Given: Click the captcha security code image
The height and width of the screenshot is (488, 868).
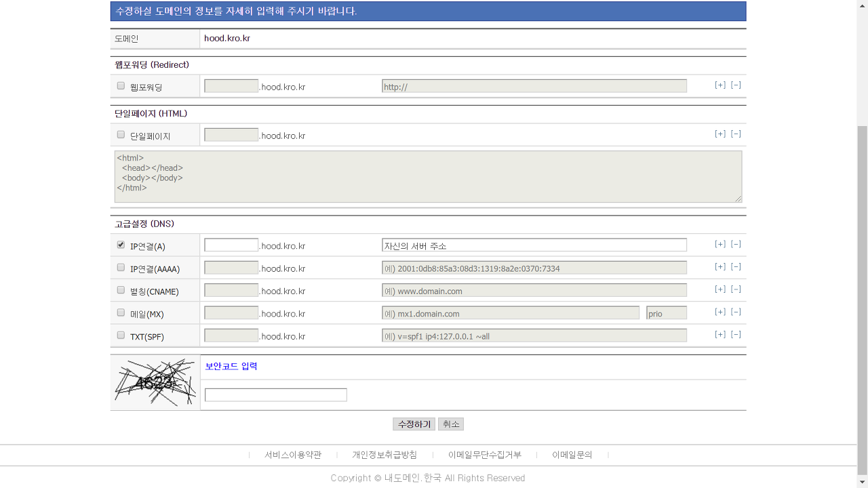Looking at the screenshot, I should pos(155,382).
